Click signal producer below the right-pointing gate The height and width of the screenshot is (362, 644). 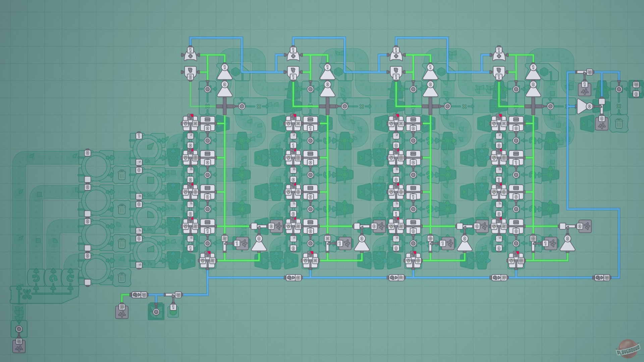coord(602,123)
